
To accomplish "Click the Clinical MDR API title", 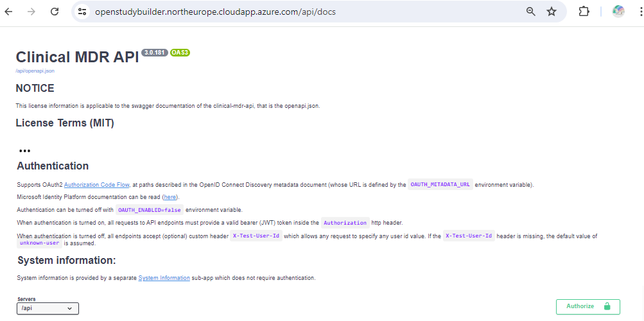I will [77, 58].
